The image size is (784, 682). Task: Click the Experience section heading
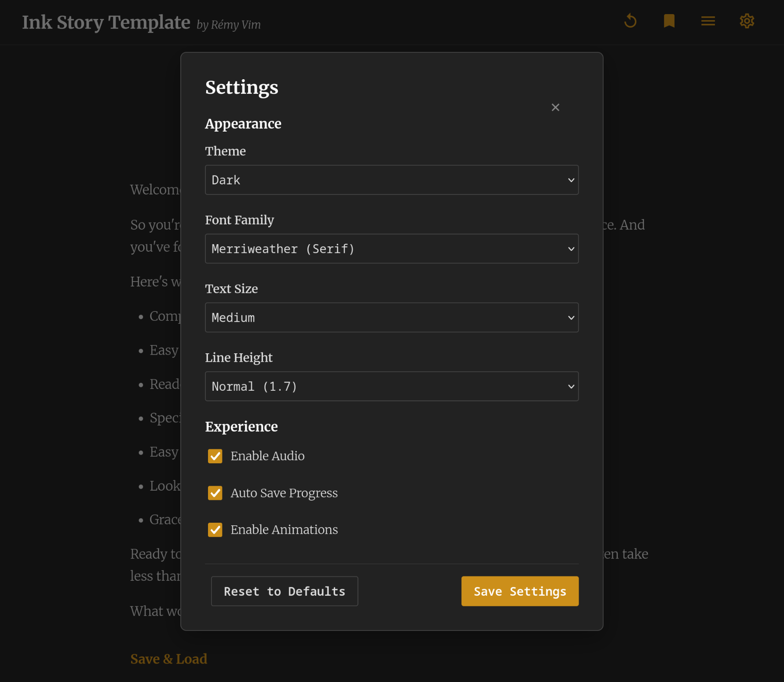[241, 426]
